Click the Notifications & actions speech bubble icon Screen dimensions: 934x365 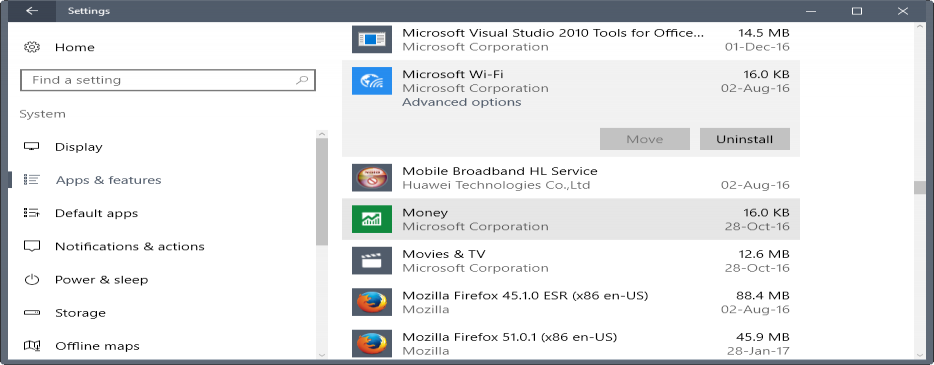pyautogui.click(x=32, y=247)
